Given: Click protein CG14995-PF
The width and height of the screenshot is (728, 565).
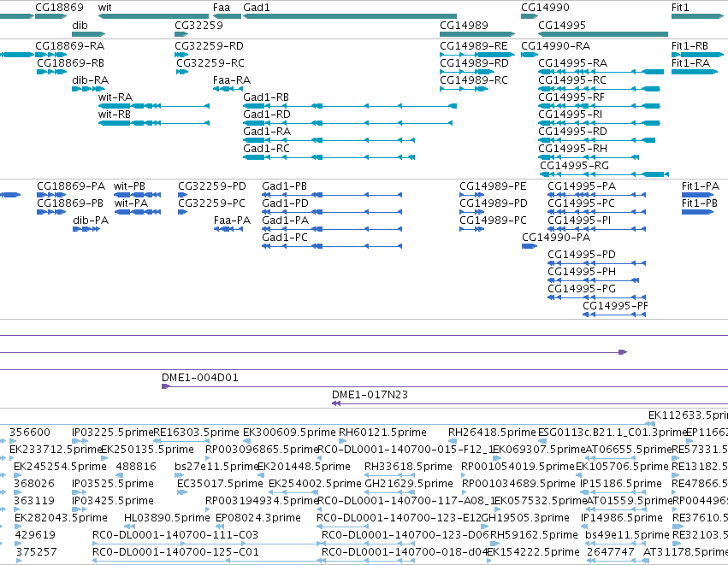Looking at the screenshot, I should [614, 315].
